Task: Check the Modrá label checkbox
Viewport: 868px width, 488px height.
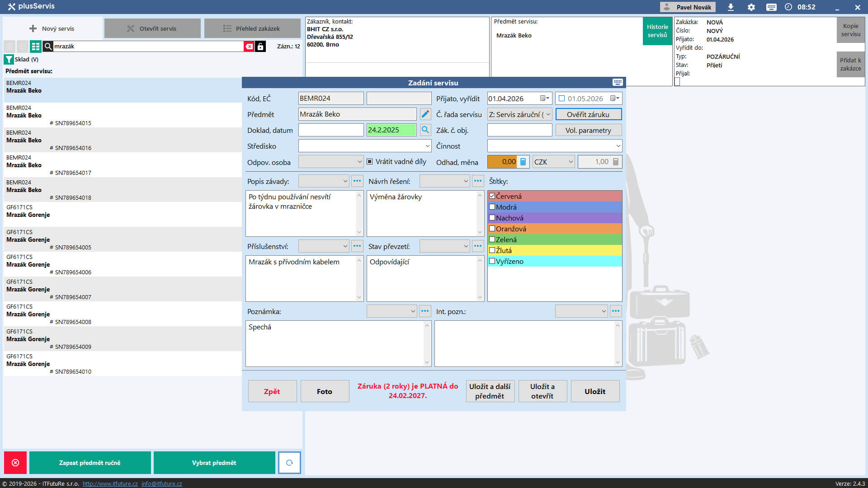Action: click(492, 207)
